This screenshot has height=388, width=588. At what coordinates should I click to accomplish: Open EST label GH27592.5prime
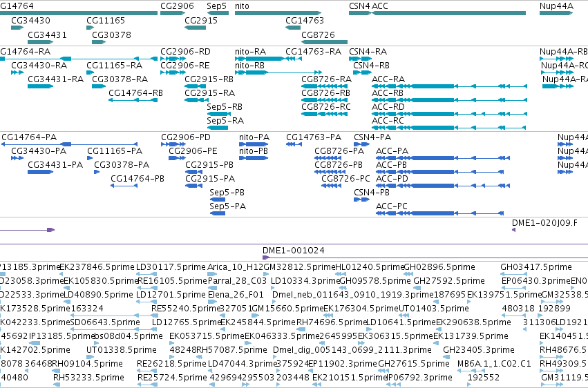click(x=449, y=281)
